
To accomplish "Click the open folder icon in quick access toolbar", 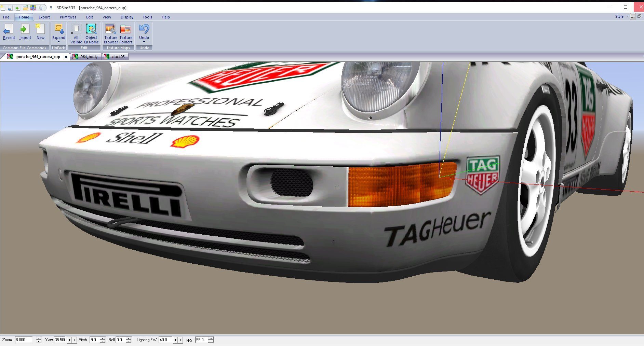I will click(25, 8).
